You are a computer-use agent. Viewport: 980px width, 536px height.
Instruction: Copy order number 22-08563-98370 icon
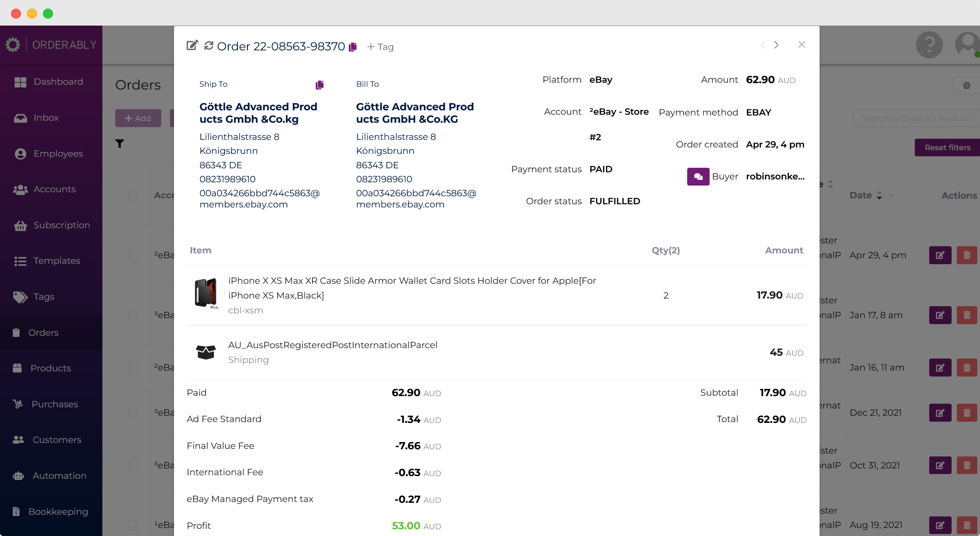353,47
